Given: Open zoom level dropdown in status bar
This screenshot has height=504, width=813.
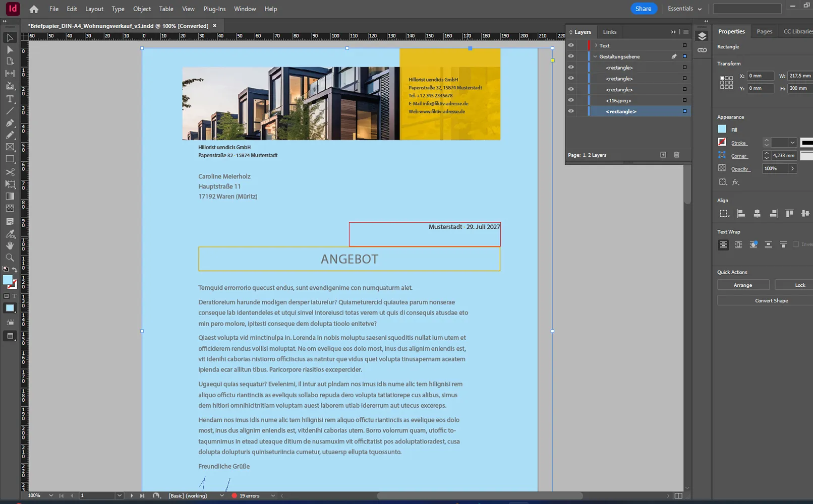Looking at the screenshot, I should point(51,495).
